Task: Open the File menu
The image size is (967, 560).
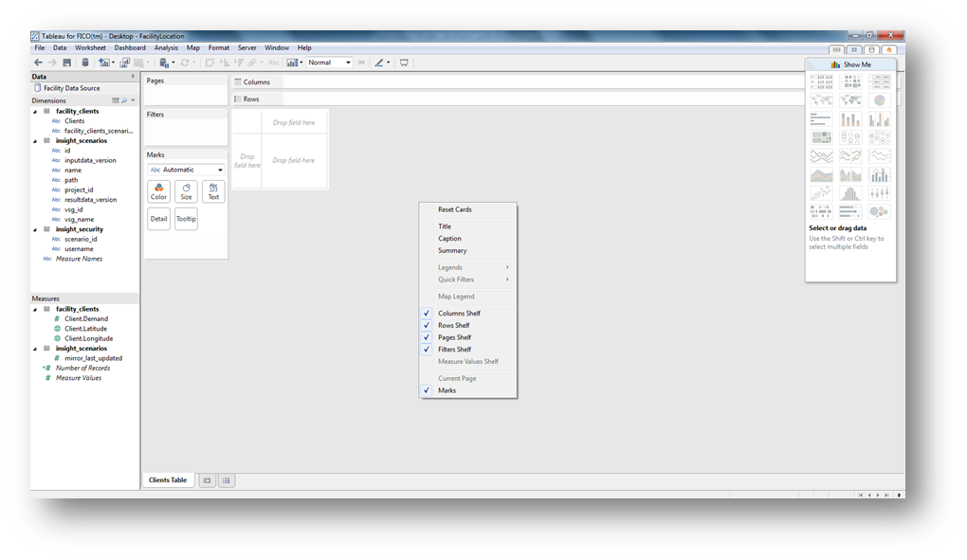Action: pos(40,47)
